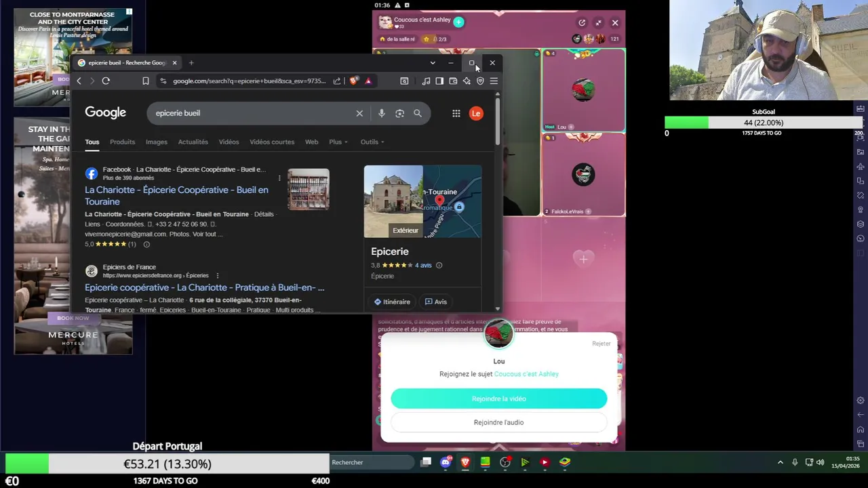Open options for Epiciers de France result

[217, 275]
